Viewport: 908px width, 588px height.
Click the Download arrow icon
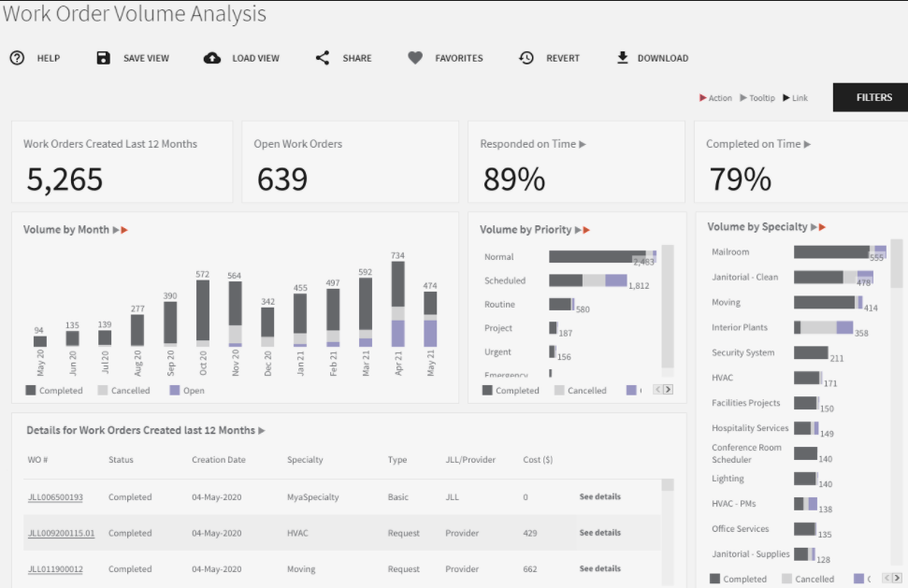click(623, 58)
